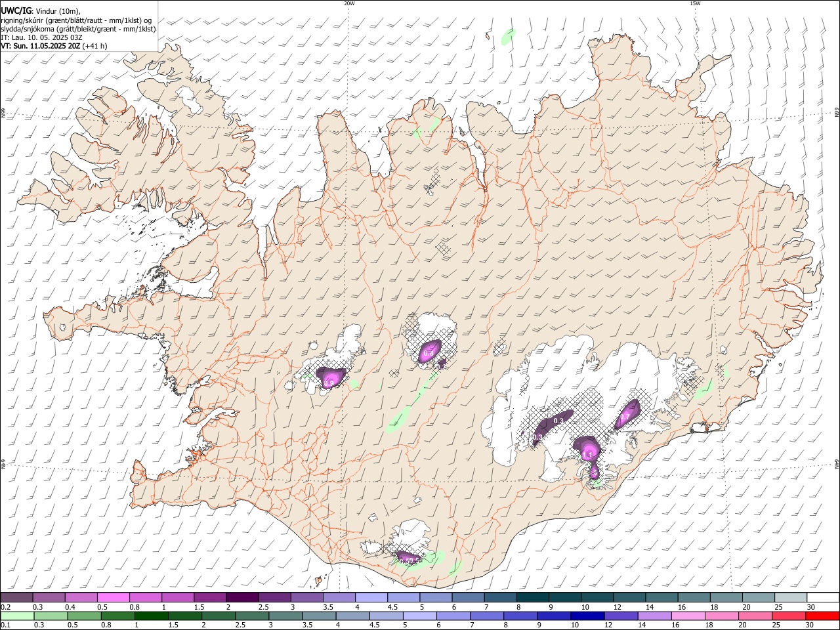Pick top legend swatch between 20 and 25
The image size is (840, 630).
[x=759, y=597]
